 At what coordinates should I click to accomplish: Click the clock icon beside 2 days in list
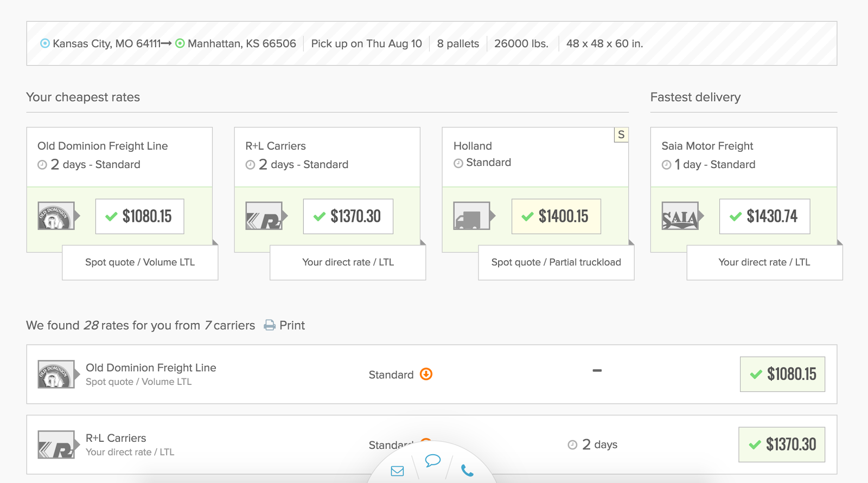click(x=572, y=445)
